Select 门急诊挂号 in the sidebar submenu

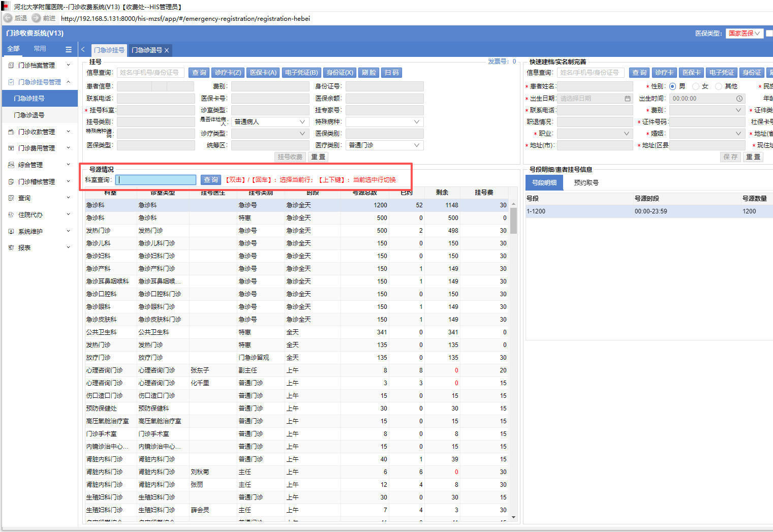(40, 99)
